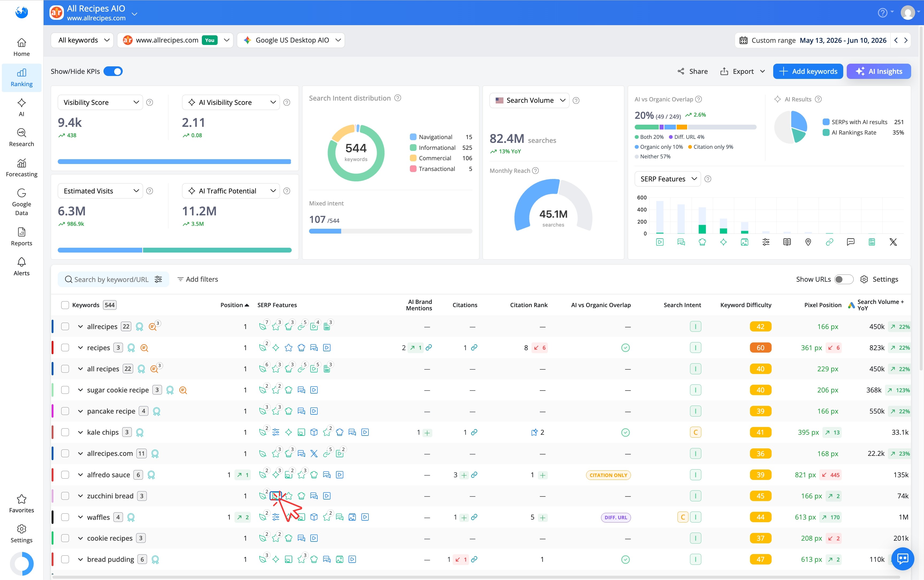Click the video feature icon in zucchini bread row

(x=326, y=496)
